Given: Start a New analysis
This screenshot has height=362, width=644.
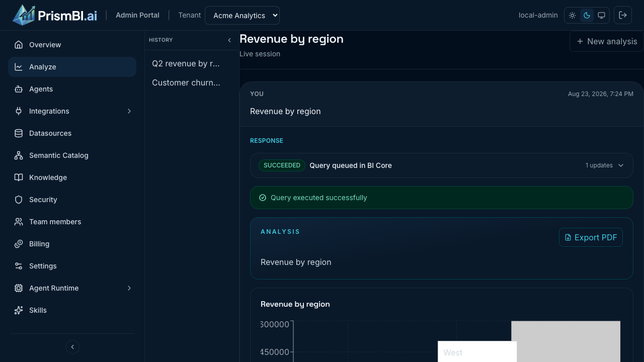Looking at the screenshot, I should click(607, 41).
